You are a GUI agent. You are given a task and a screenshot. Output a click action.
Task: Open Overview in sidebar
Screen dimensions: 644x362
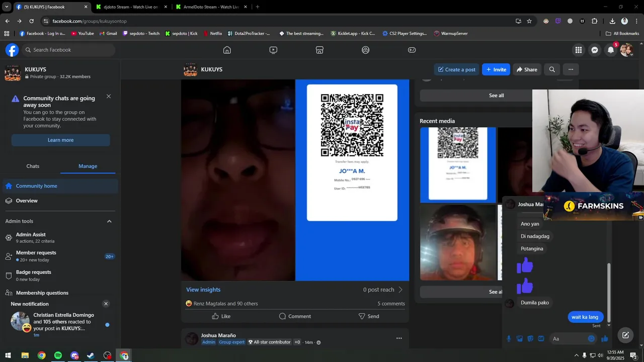pos(60,201)
